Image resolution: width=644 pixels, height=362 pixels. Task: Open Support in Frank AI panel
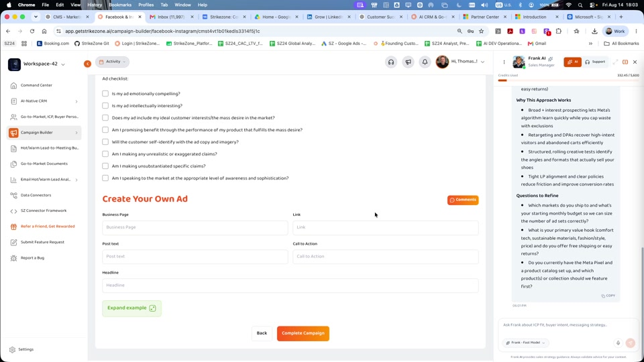tap(595, 62)
